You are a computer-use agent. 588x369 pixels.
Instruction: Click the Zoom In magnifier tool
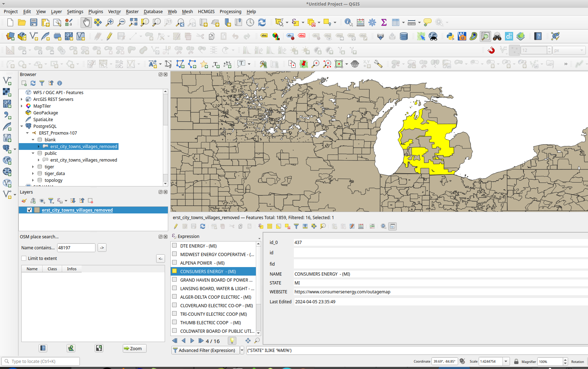tap(110, 22)
